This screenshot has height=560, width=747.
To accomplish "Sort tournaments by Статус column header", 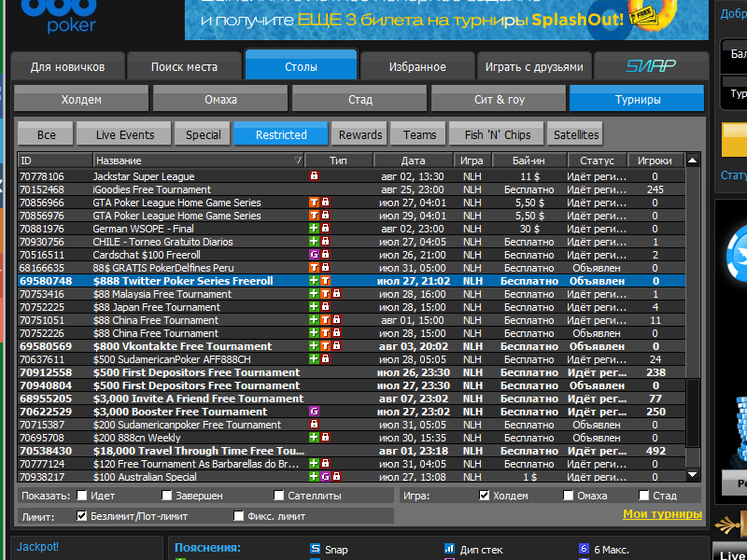I will [597, 161].
